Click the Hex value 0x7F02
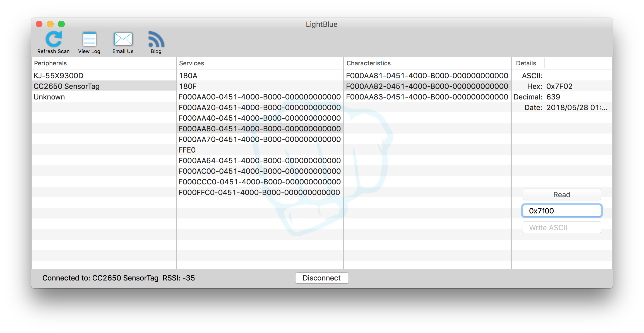This screenshot has height=333, width=644. [x=559, y=86]
